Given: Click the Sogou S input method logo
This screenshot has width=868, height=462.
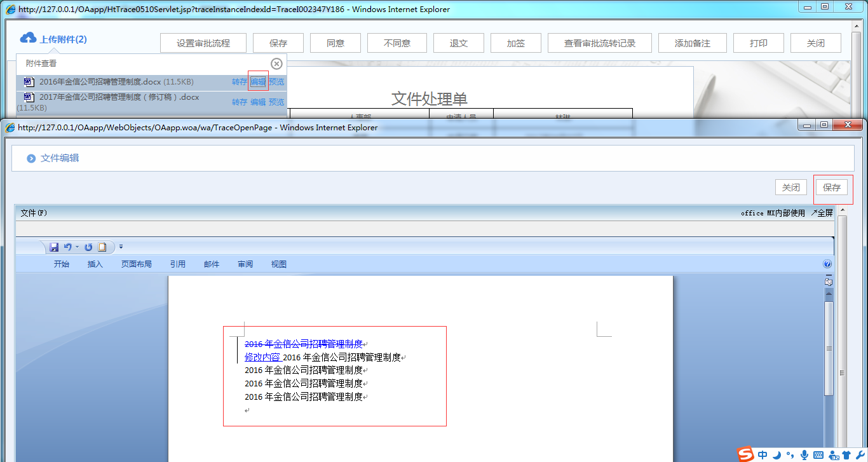Looking at the screenshot, I should point(745,454).
